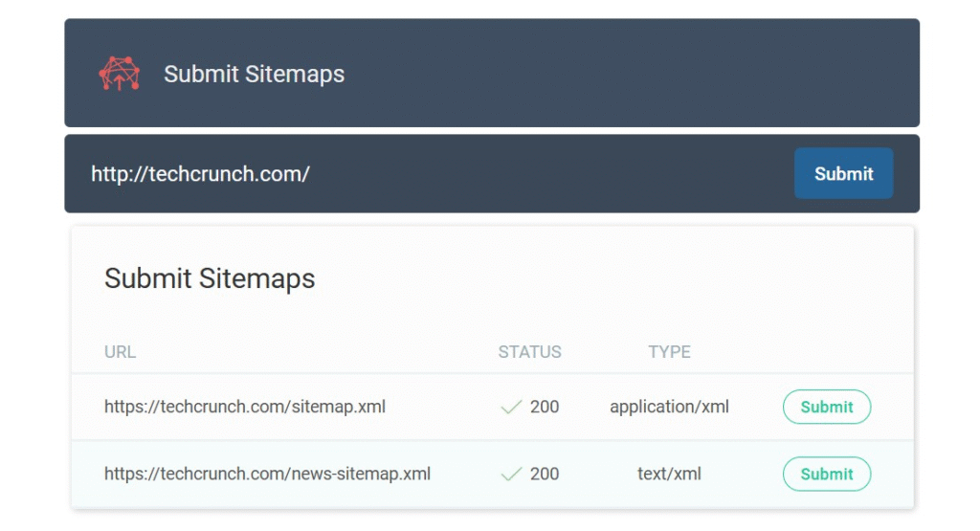This screenshot has width=980, height=531.
Task: Select the application/xml type cell
Action: tap(669, 407)
